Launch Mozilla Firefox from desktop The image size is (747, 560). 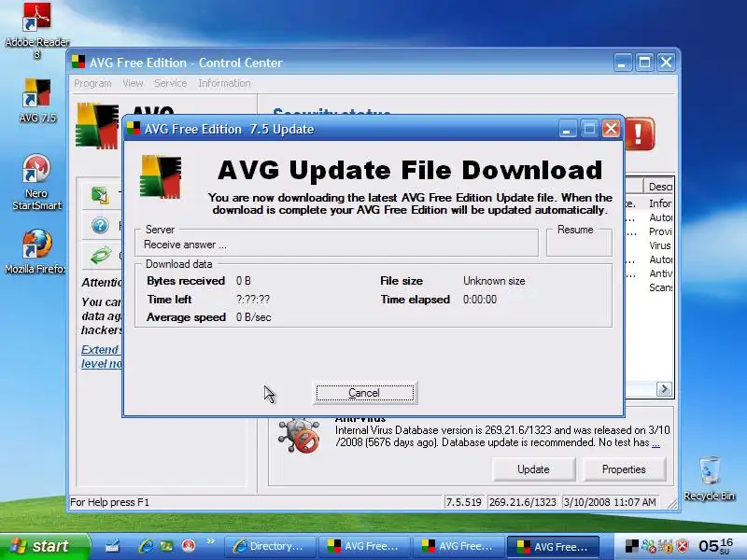click(35, 251)
